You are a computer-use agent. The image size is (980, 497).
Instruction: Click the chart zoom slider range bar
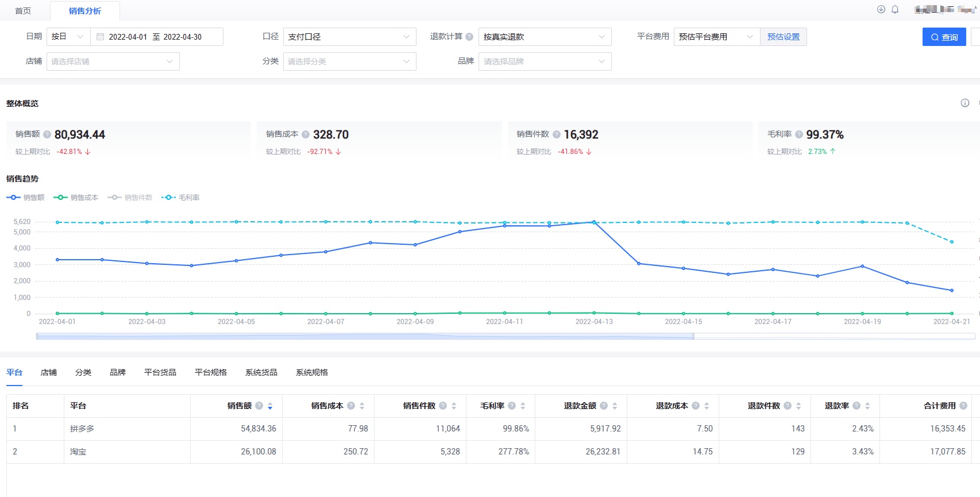(365, 336)
